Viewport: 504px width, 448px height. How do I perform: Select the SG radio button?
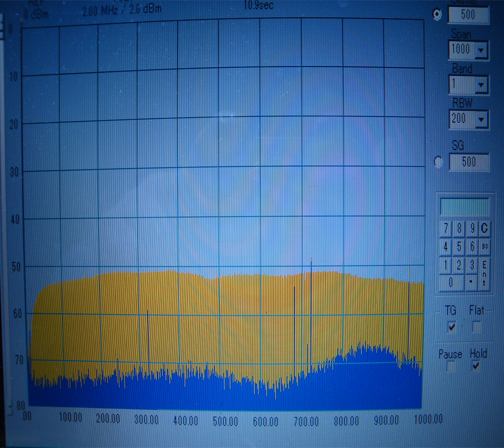pyautogui.click(x=438, y=162)
